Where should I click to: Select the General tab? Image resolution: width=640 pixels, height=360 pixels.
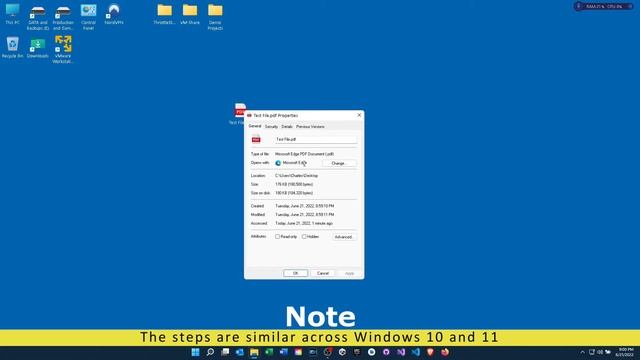pyautogui.click(x=255, y=126)
